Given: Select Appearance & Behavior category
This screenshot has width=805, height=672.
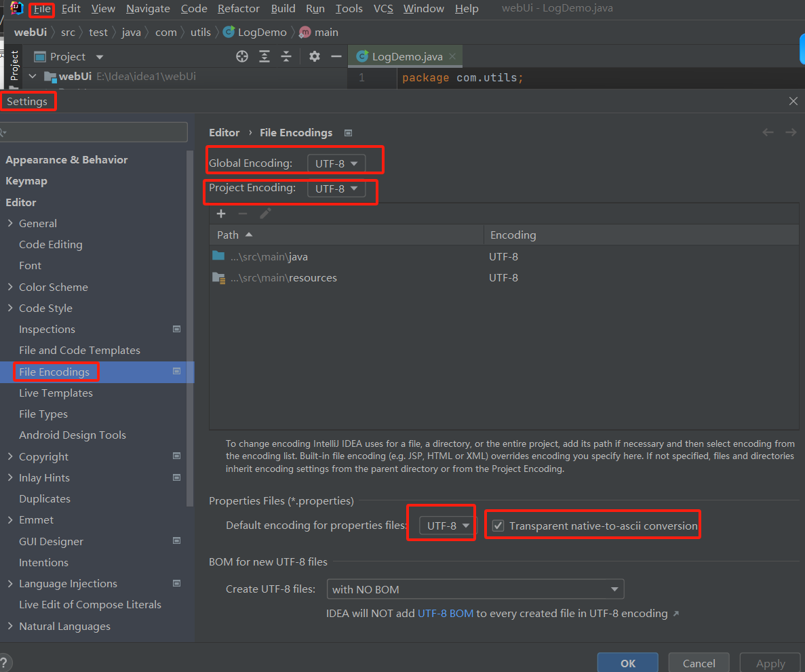Looking at the screenshot, I should point(66,159).
